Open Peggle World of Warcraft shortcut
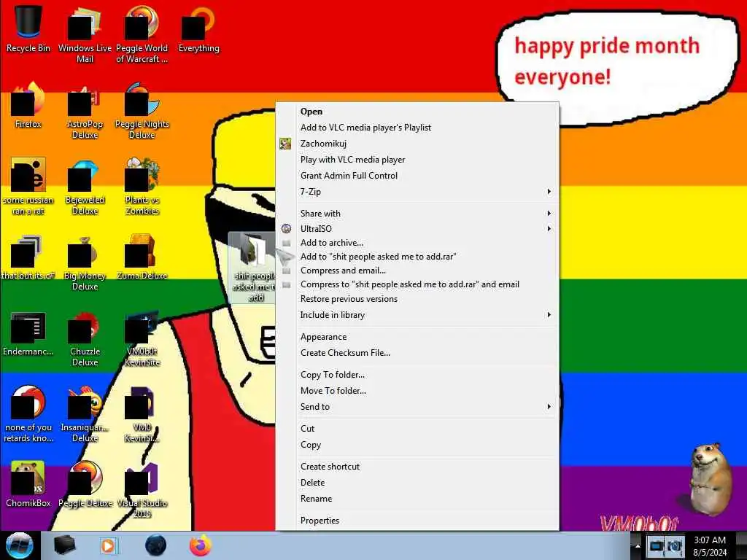Image resolution: width=747 pixels, height=560 pixels. coord(142,34)
